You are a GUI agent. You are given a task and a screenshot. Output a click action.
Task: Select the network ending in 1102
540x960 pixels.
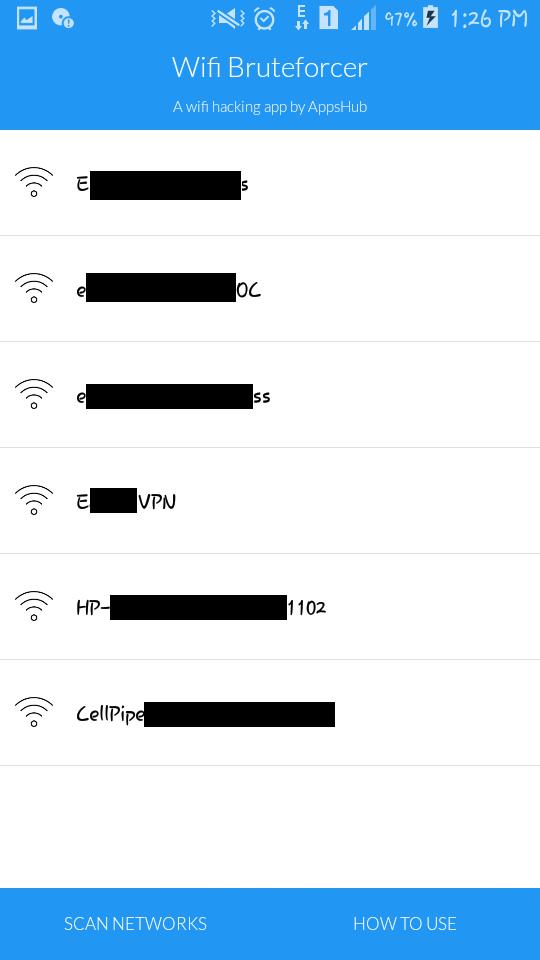coord(270,607)
